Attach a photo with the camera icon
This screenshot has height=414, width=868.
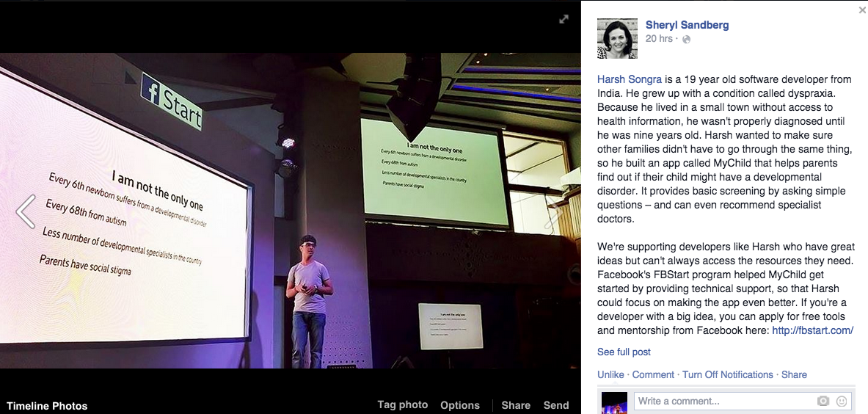[823, 401]
